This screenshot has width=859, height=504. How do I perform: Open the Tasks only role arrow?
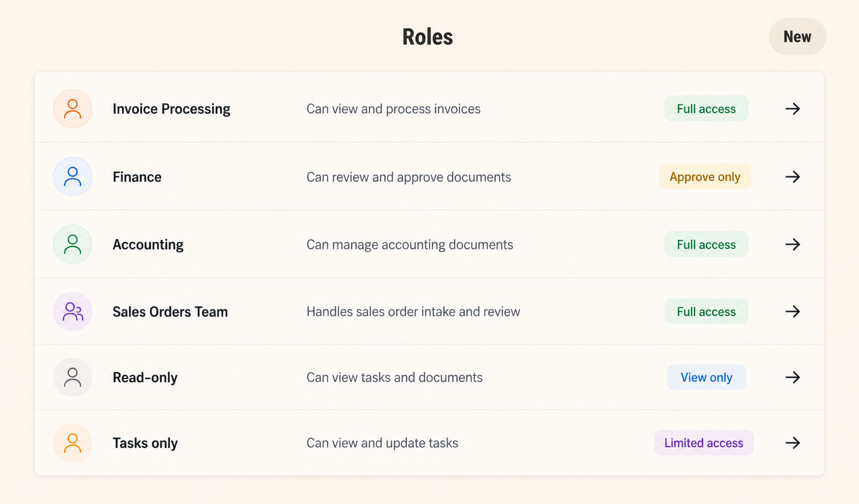click(793, 443)
